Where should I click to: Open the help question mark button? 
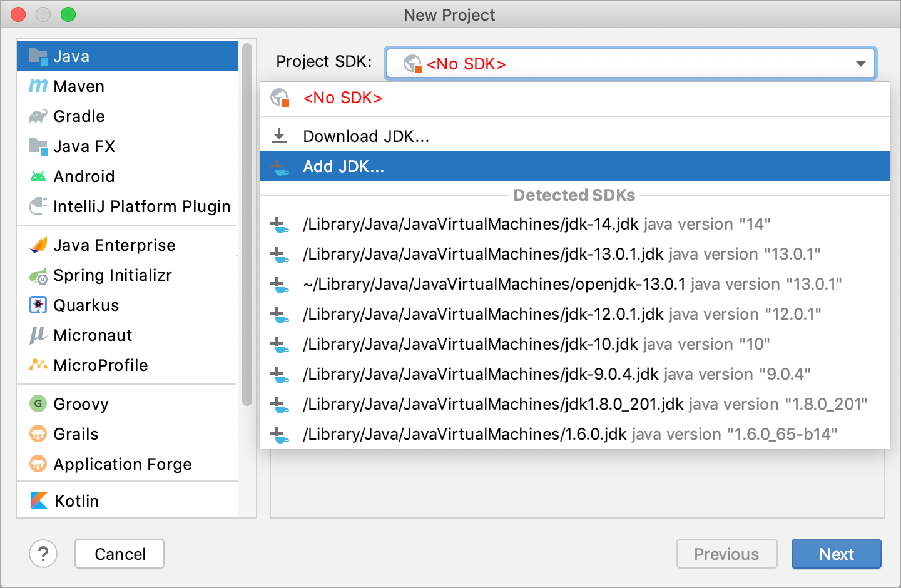pyautogui.click(x=43, y=554)
